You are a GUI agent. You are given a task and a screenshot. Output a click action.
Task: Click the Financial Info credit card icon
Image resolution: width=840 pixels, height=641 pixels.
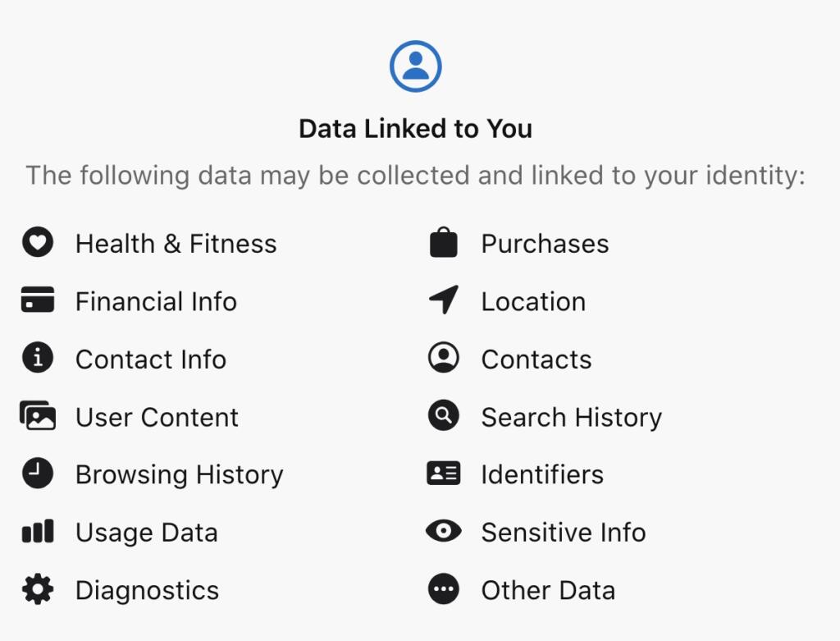(38, 301)
